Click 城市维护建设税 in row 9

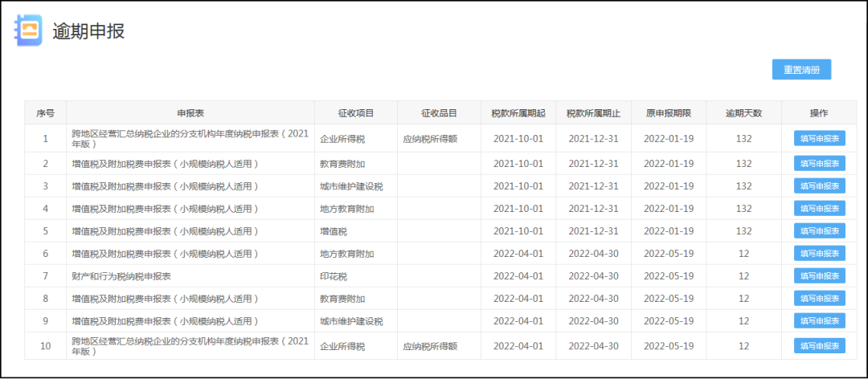click(351, 321)
